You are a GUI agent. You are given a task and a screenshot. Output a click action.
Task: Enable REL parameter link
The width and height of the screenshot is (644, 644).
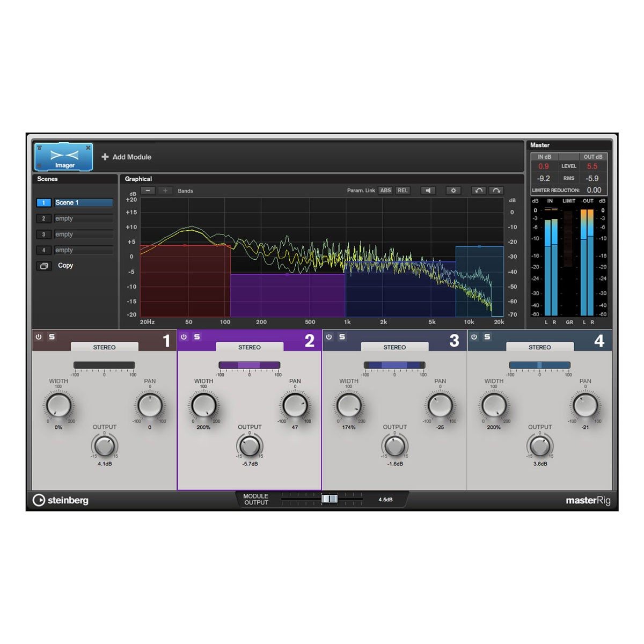[402, 191]
